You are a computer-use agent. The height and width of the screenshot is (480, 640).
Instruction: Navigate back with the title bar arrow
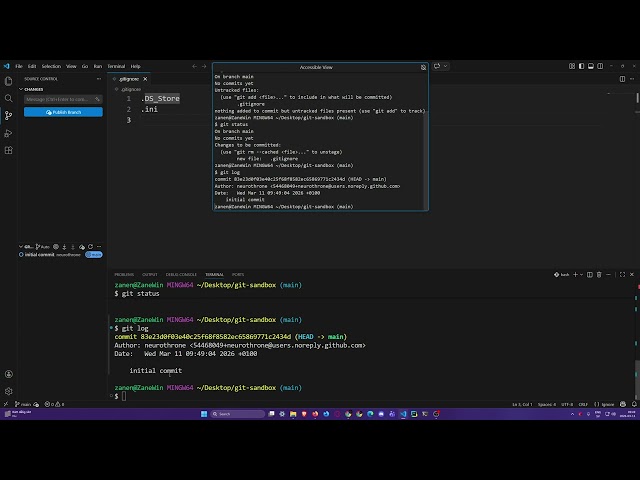194,66
